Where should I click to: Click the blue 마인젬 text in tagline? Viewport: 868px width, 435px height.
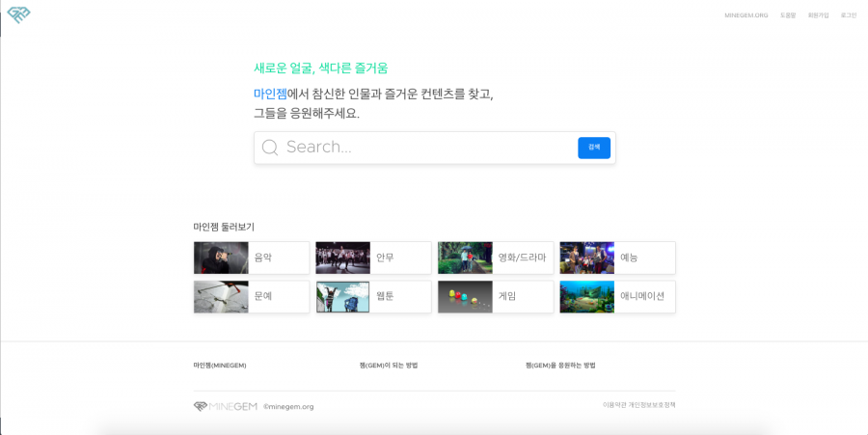(270, 95)
